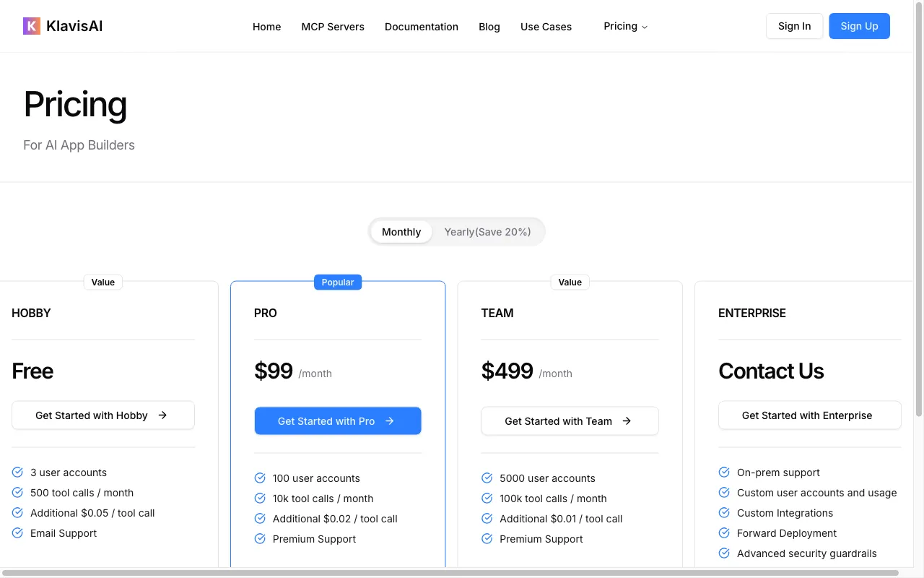
Task: Click the KlavisAI brand name
Action: (74, 26)
